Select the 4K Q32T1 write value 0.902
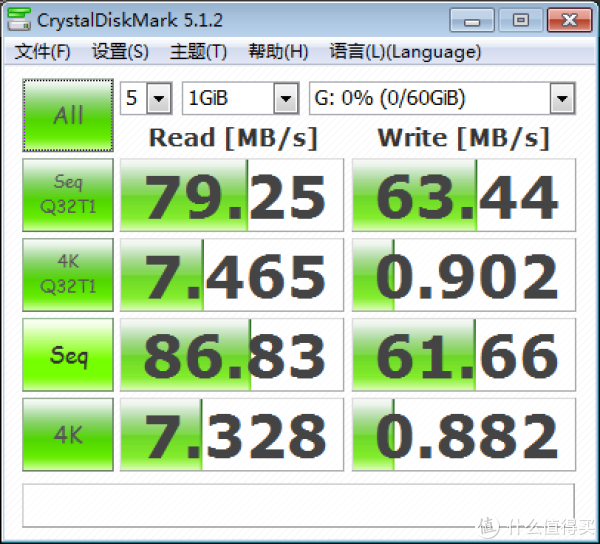This screenshot has height=544, width=600. [x=464, y=275]
